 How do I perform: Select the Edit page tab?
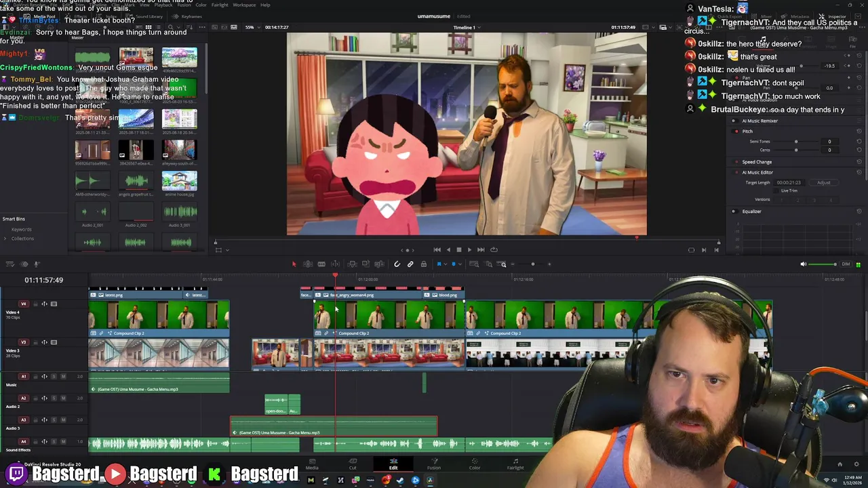tap(393, 464)
